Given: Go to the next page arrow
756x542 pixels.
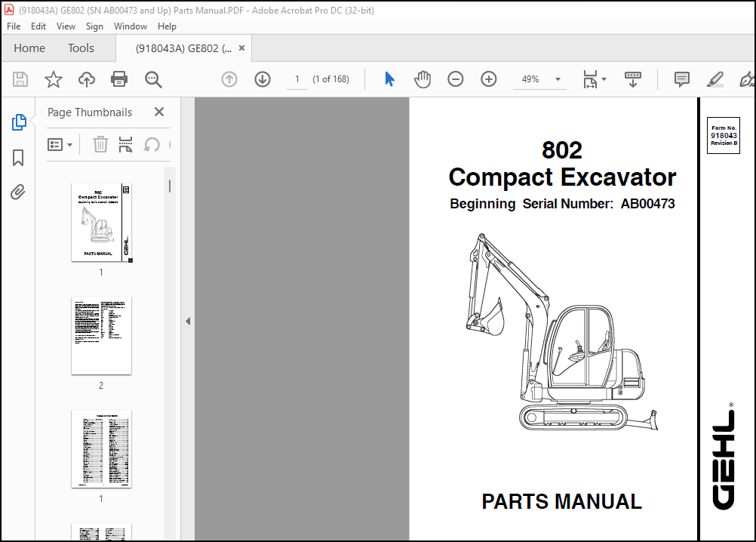Looking at the screenshot, I should 263,79.
